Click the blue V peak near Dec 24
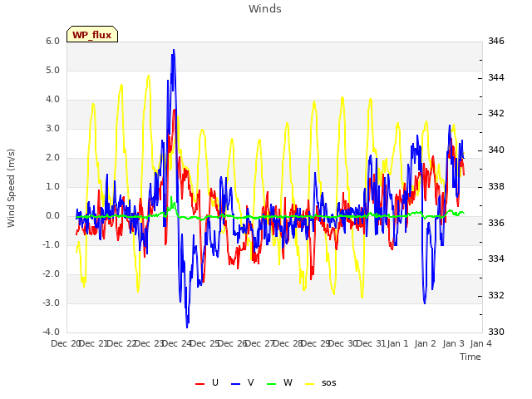 click(174, 50)
